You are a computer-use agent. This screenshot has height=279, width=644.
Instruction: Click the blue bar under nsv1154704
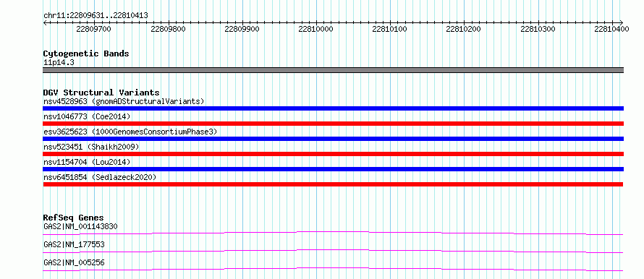coord(333,169)
